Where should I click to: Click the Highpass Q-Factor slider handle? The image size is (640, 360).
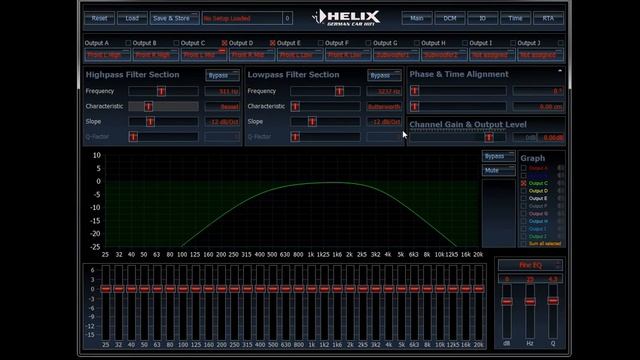133,137
